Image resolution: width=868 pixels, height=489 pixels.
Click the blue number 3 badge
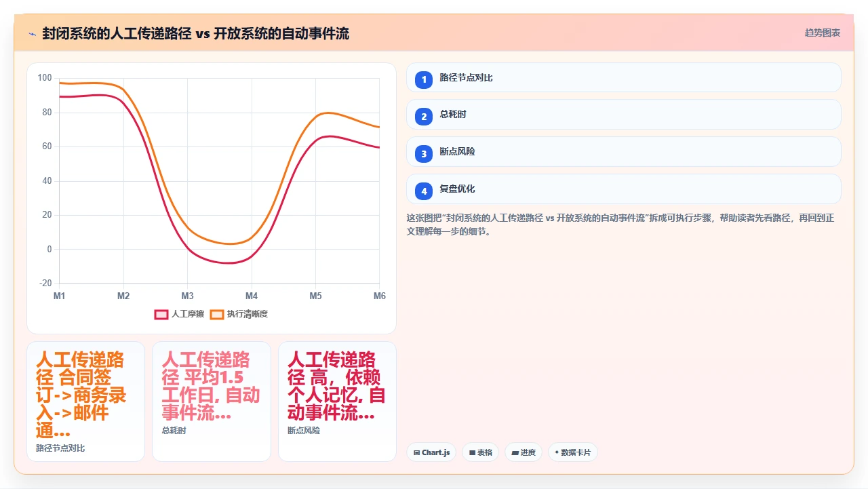click(424, 154)
